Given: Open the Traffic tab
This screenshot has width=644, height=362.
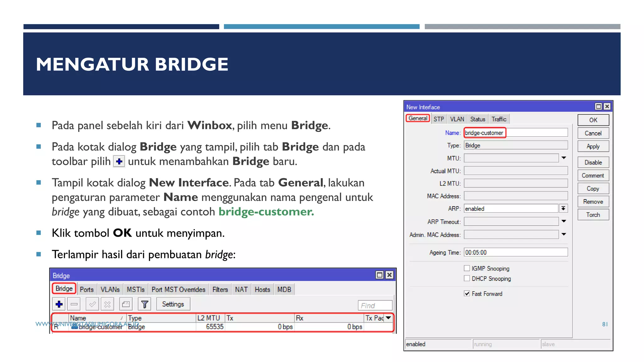Looking at the screenshot, I should click(499, 119).
